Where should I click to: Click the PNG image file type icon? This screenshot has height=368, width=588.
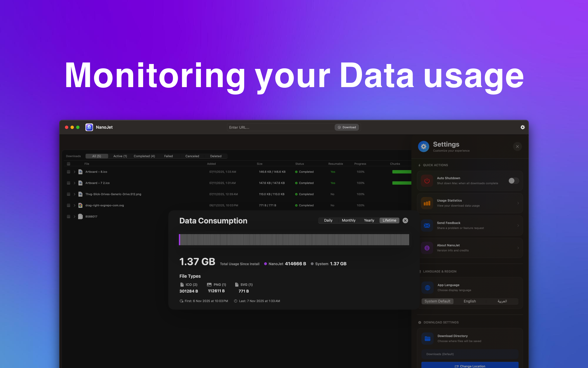coord(209,285)
